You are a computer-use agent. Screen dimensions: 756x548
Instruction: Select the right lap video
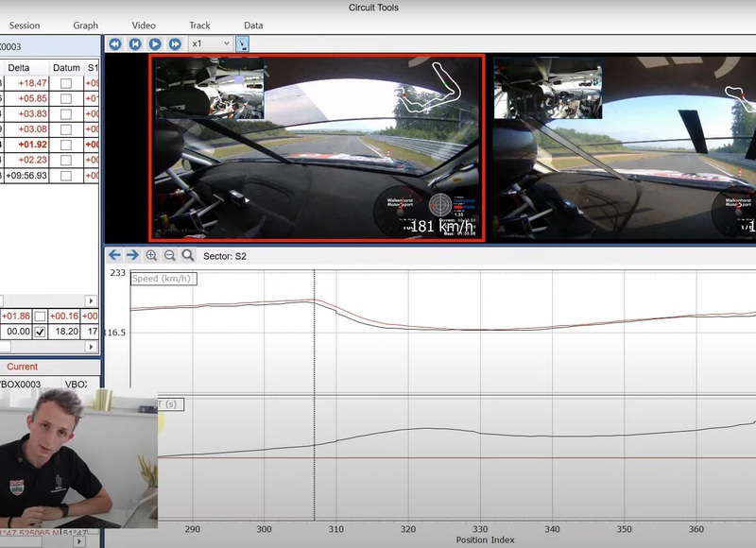click(x=625, y=147)
